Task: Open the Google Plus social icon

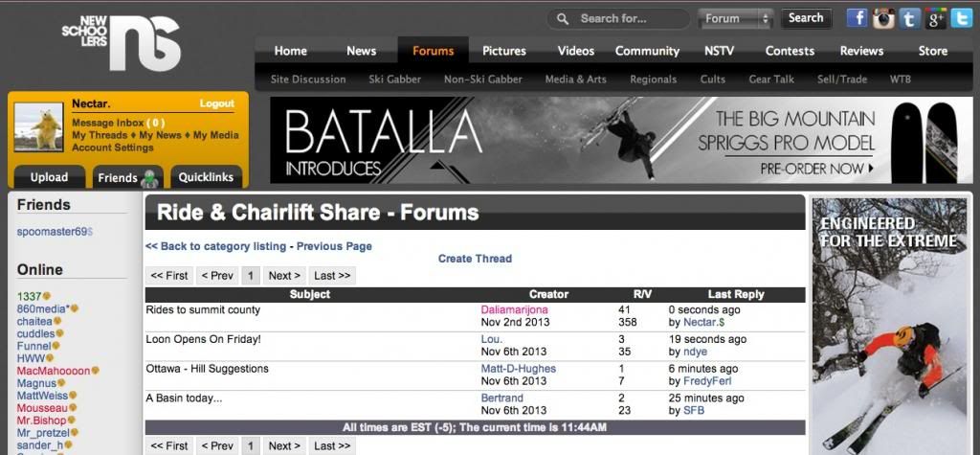Action: pyautogui.click(x=936, y=18)
